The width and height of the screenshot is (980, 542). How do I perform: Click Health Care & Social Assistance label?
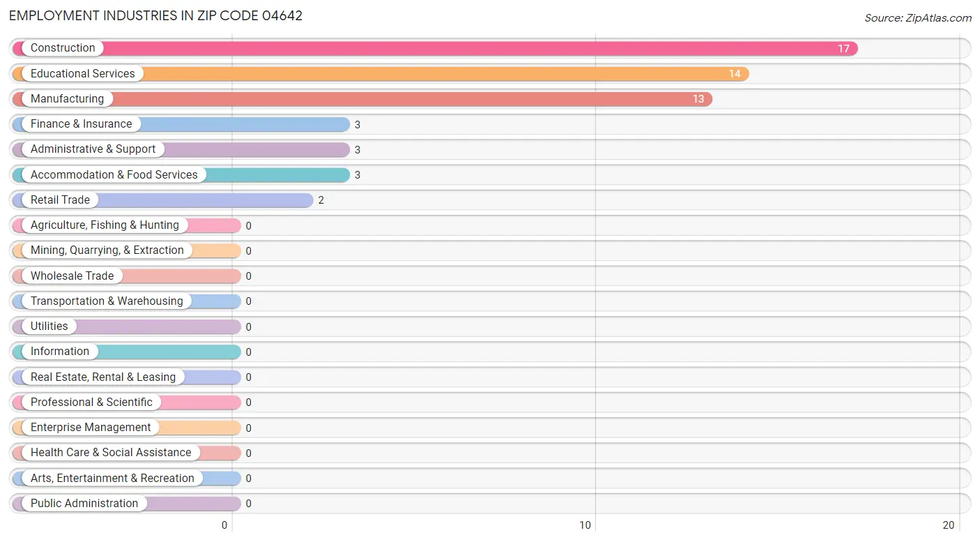(x=111, y=453)
